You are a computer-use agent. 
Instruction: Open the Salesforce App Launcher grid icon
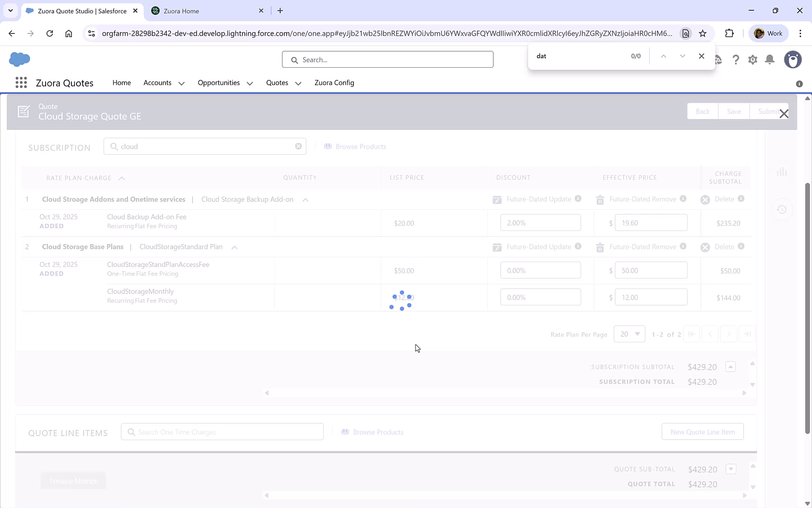pyautogui.click(x=21, y=82)
